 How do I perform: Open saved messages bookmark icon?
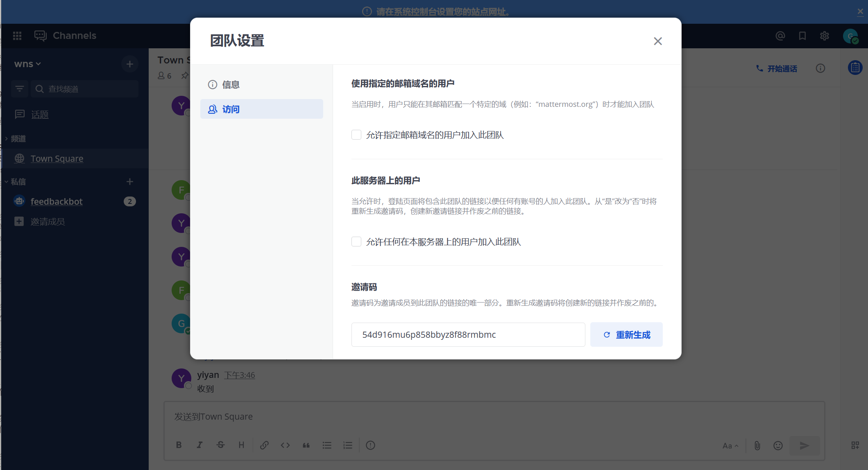pyautogui.click(x=802, y=36)
